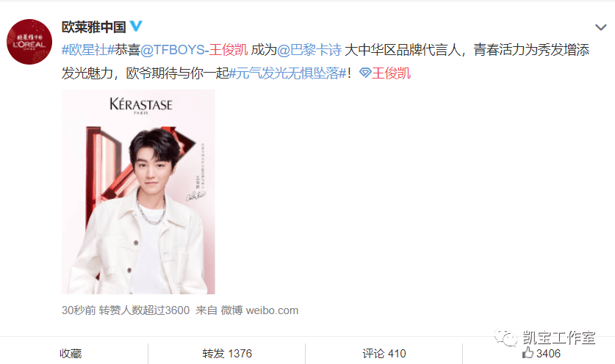Visit the @巴黎卡诗 mention
The width and height of the screenshot is (615, 364).
[309, 50]
